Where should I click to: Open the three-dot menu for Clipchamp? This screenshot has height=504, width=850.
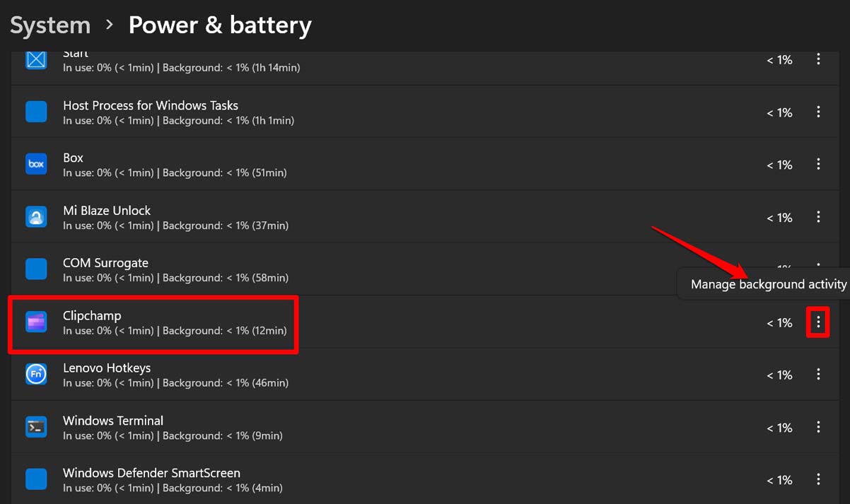[x=818, y=322]
